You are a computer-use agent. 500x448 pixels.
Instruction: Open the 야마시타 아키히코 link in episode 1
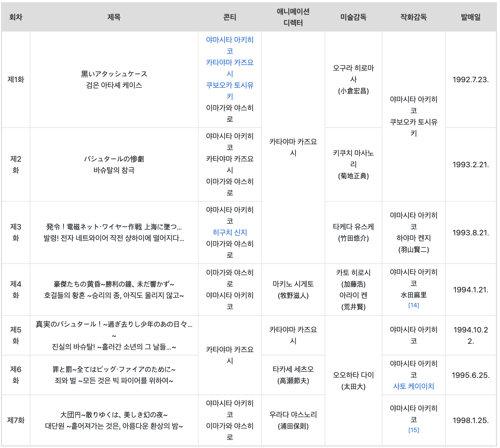tap(230, 40)
